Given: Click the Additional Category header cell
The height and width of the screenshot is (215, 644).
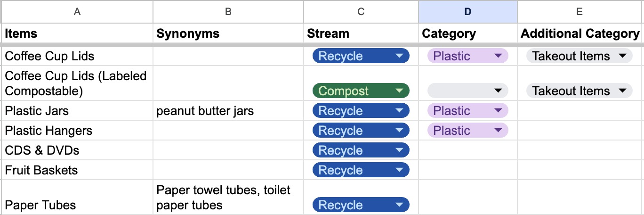Looking at the screenshot, I should coord(580,33).
